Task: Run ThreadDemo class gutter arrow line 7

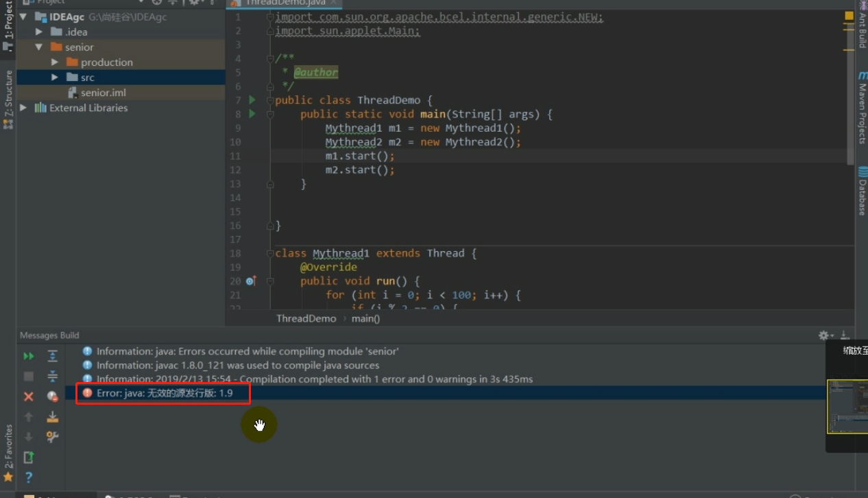Action: tap(252, 100)
